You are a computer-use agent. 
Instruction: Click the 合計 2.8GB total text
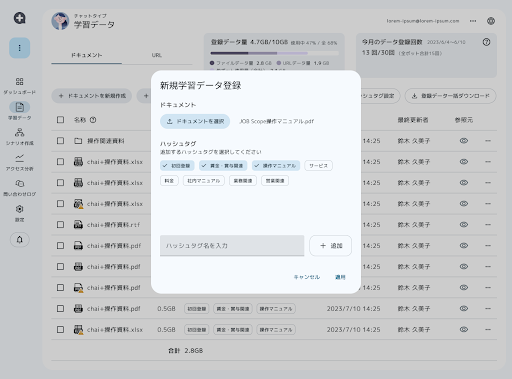[x=185, y=351]
